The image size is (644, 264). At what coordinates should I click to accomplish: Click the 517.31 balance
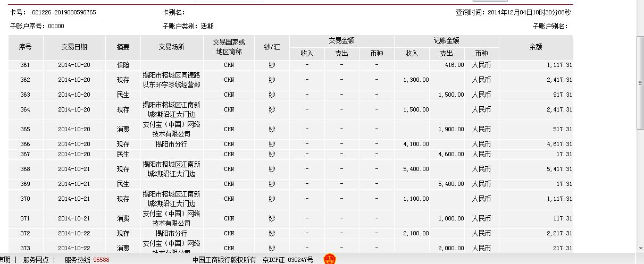pyautogui.click(x=562, y=129)
